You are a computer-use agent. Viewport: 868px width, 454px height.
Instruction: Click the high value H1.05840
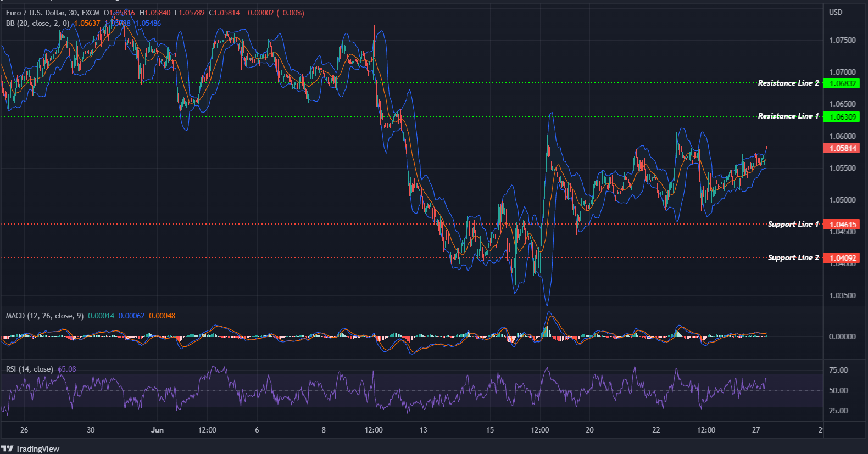tap(155, 13)
